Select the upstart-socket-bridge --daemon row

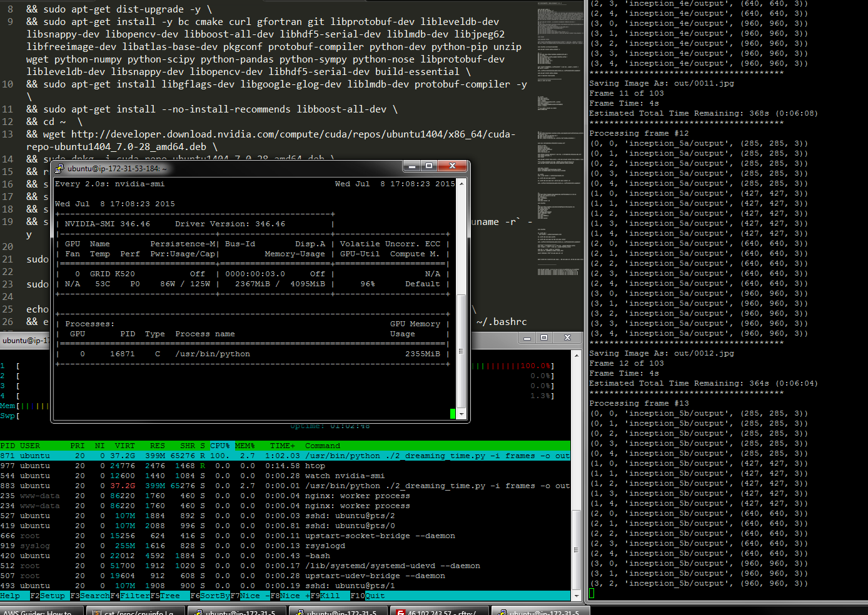[x=285, y=536]
